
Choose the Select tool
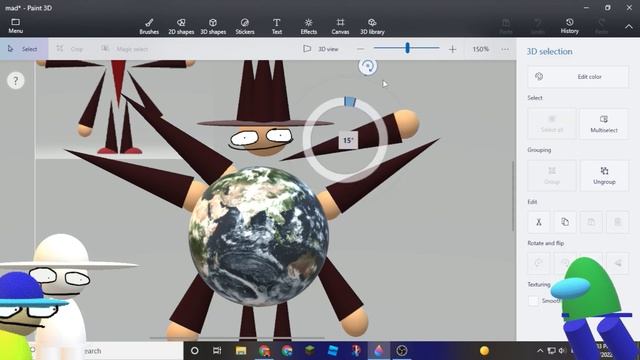[x=24, y=49]
